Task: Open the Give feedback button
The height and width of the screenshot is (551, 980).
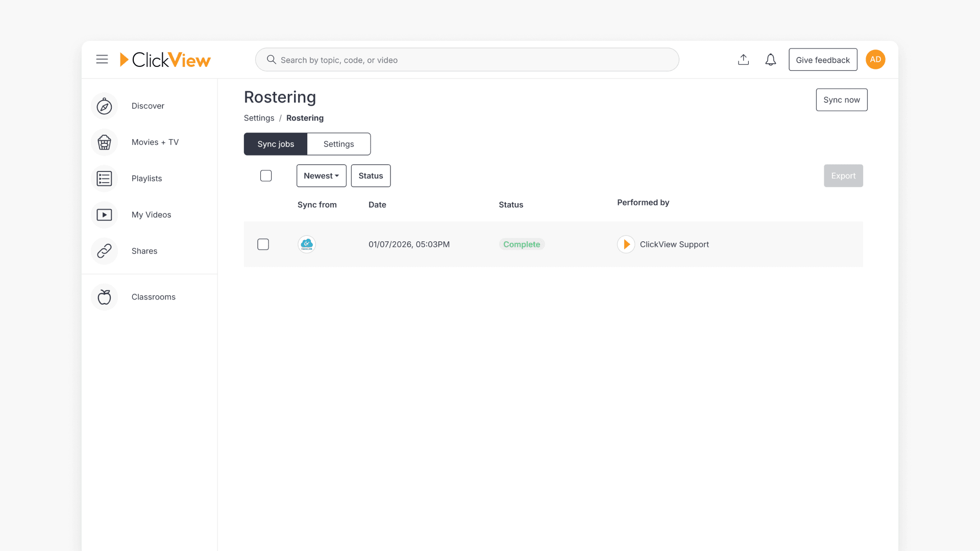Action: click(823, 59)
